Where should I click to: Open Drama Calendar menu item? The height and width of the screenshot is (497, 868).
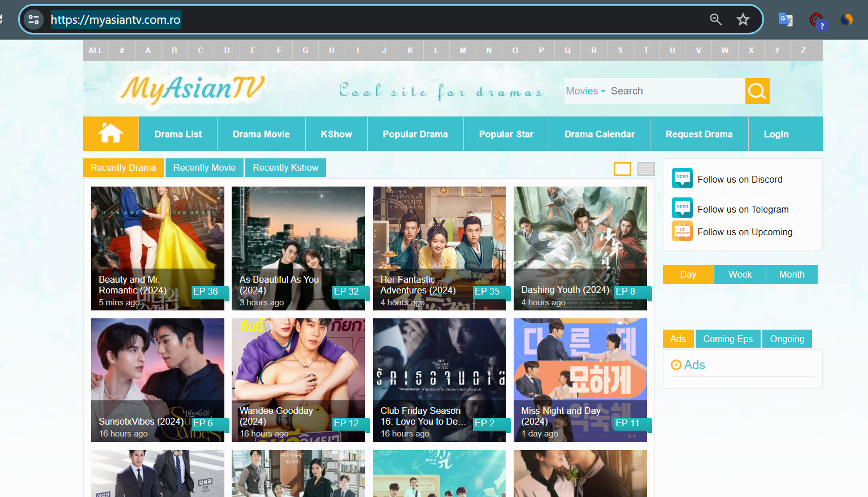[600, 134]
